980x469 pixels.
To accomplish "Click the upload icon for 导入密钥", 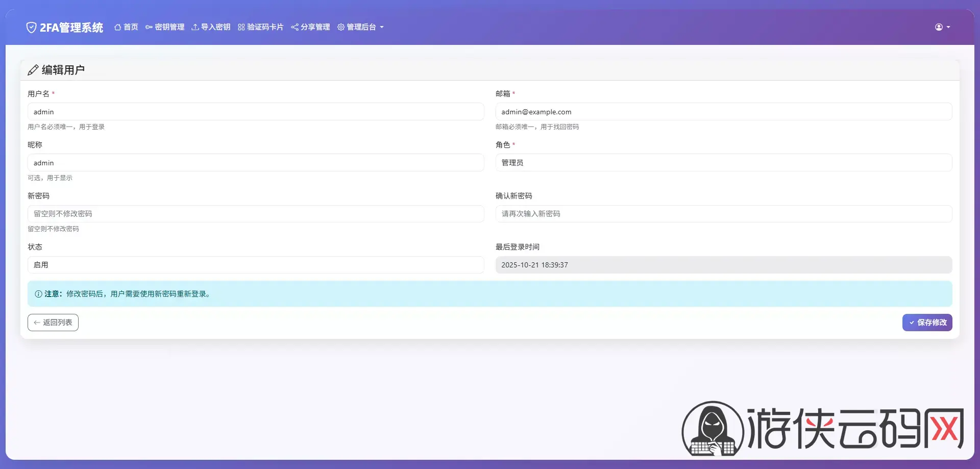I will (x=195, y=27).
